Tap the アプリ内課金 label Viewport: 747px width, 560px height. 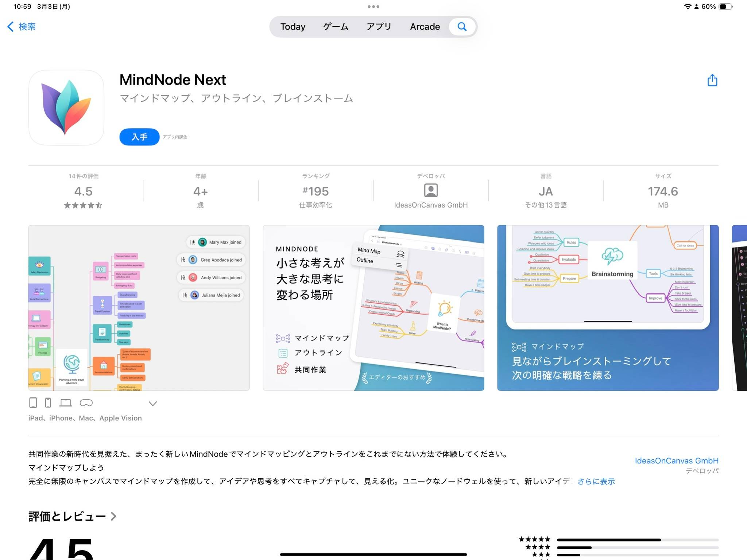175,137
